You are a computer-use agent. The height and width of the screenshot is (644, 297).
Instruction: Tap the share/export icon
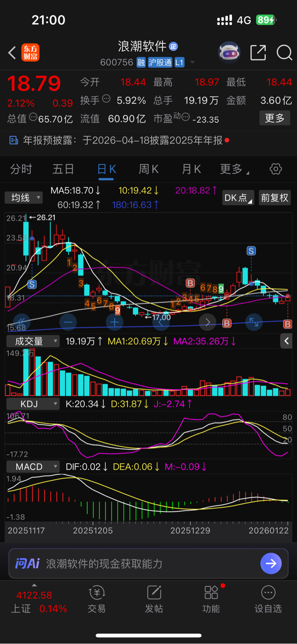(258, 52)
